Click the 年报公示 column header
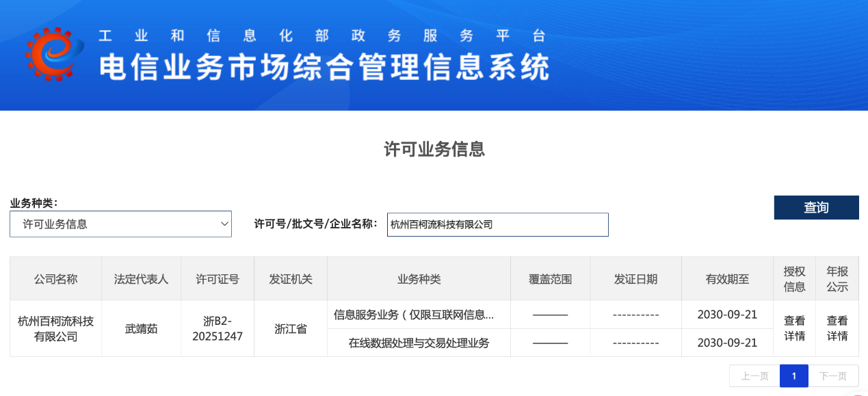Image resolution: width=868 pixels, height=396 pixels. [837, 279]
